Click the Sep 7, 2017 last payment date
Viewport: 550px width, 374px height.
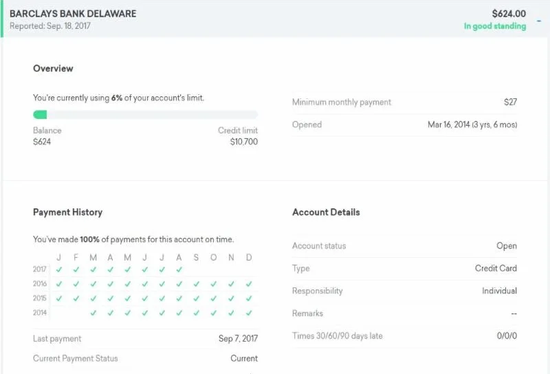[x=238, y=339]
